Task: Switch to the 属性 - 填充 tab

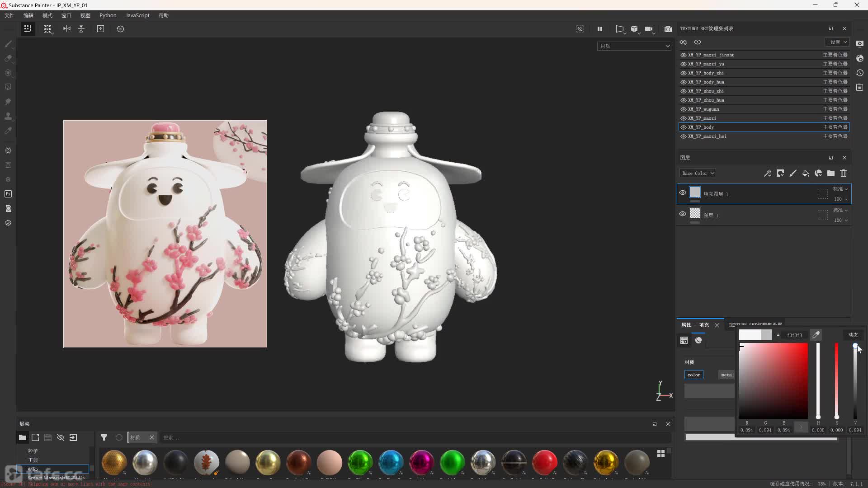Action: click(x=695, y=325)
